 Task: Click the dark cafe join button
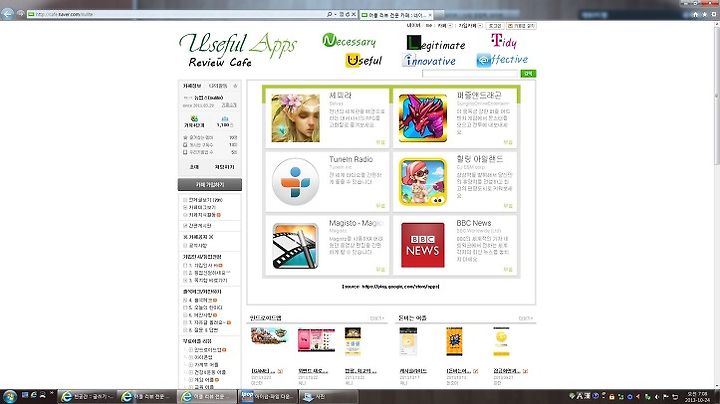pos(210,185)
